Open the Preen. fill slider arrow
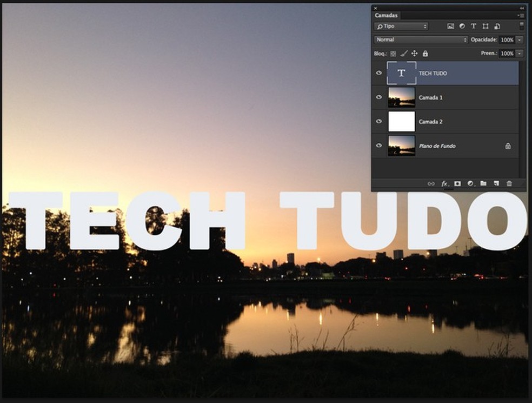This screenshot has height=403, width=532. point(520,54)
